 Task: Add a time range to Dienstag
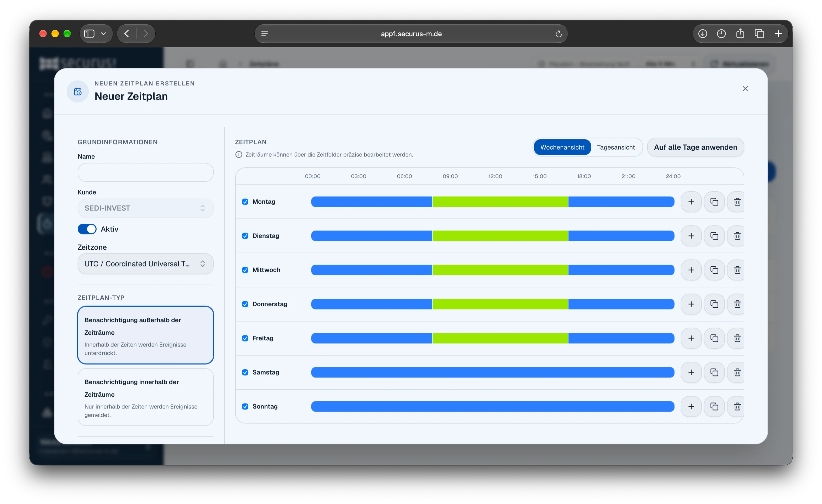point(691,236)
